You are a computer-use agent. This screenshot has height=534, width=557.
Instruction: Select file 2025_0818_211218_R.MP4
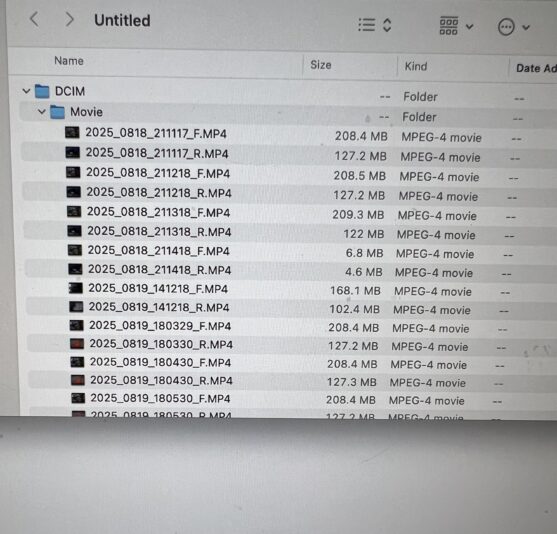[x=159, y=193]
